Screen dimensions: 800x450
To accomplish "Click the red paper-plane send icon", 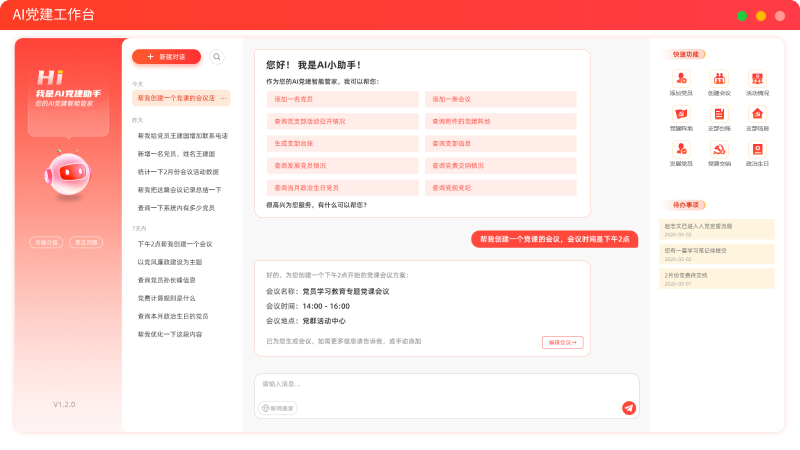I will tap(629, 408).
